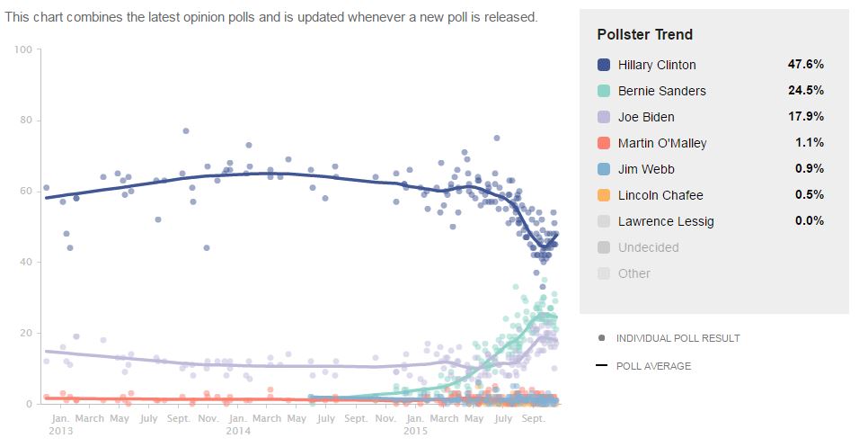Toggle Jim Webb's blue legend swatch
868x447 pixels.
click(x=604, y=169)
